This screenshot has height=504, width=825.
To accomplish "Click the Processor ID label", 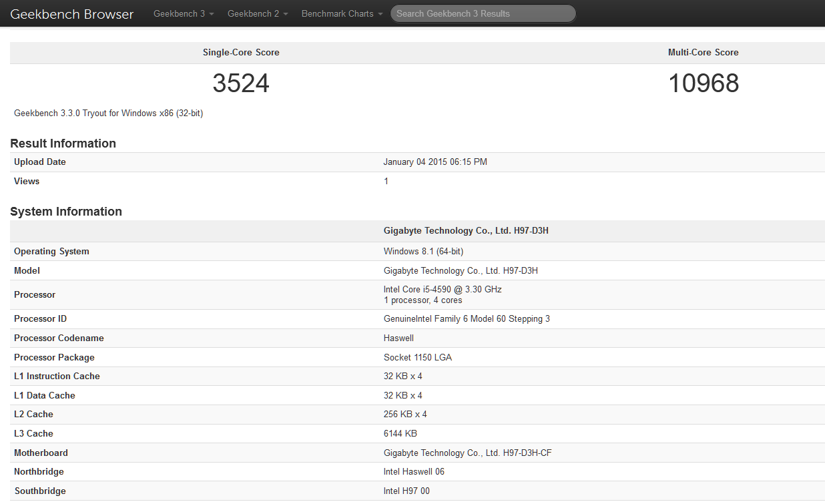I will point(40,319).
